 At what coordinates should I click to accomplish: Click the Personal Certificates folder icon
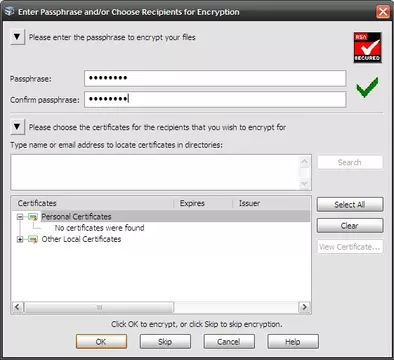coord(33,217)
